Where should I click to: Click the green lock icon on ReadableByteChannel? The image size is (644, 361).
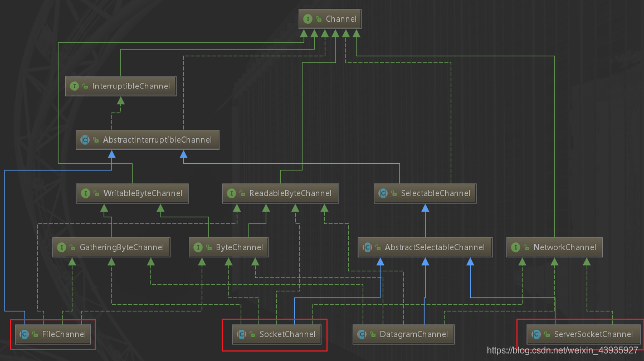tap(241, 194)
